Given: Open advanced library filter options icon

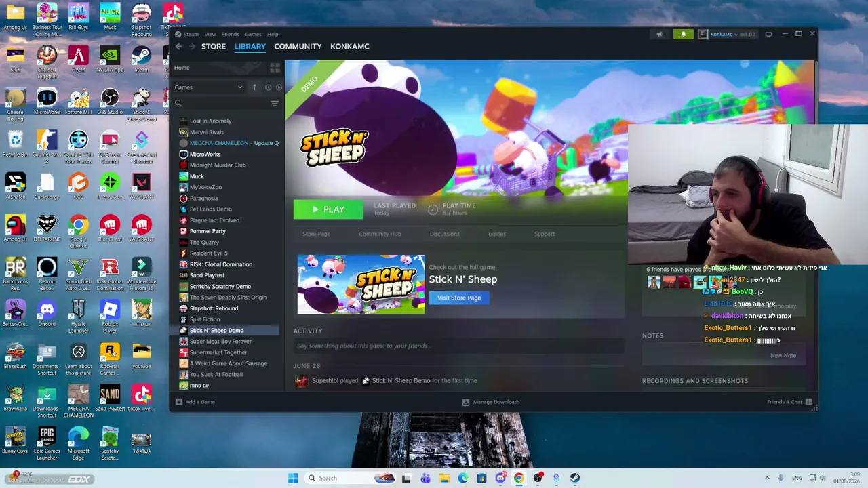Looking at the screenshot, I should [275, 104].
